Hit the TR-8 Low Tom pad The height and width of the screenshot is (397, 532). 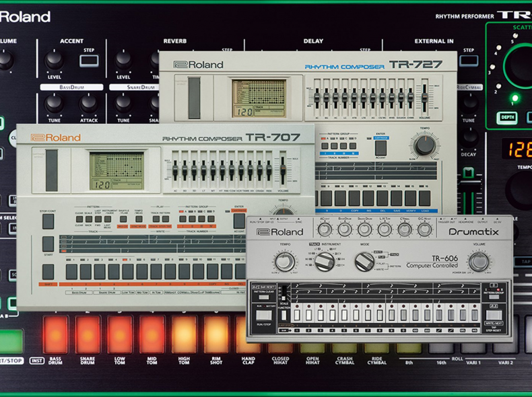click(x=120, y=335)
